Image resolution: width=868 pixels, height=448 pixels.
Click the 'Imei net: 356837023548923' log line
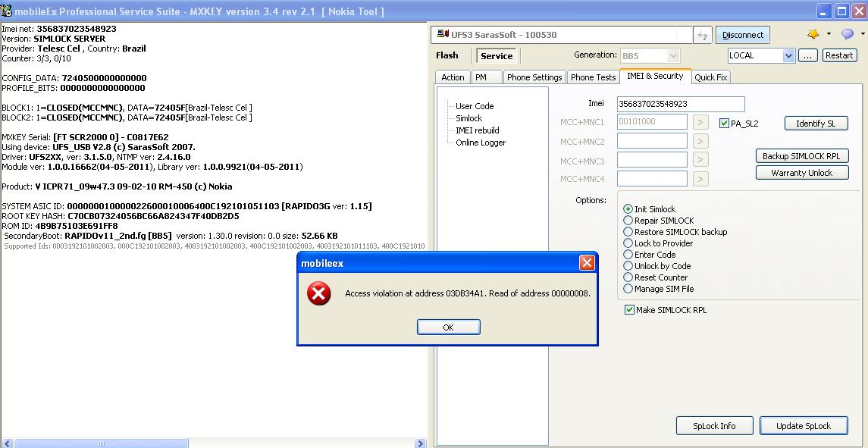(x=59, y=29)
